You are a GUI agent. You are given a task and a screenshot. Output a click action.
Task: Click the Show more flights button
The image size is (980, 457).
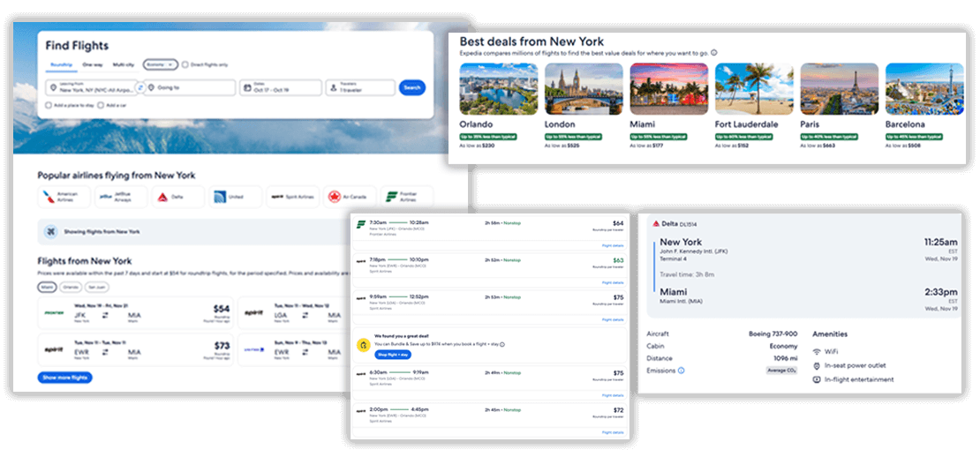(x=64, y=378)
